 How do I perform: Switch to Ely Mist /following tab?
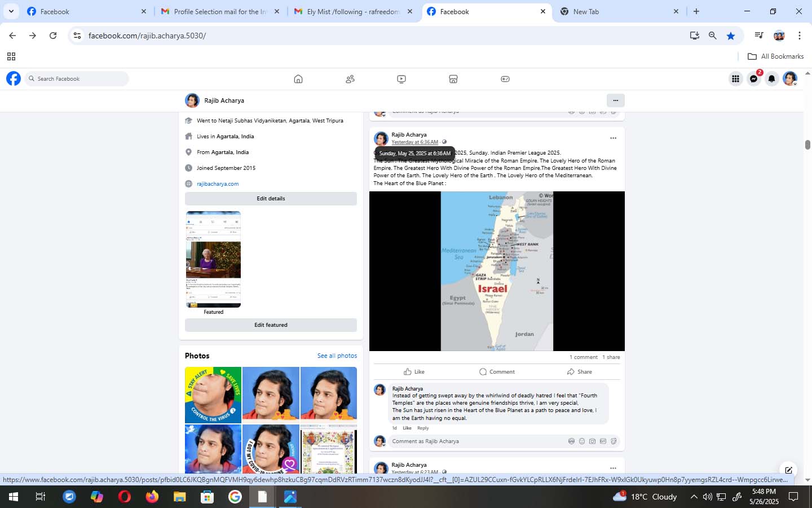[x=352, y=11]
